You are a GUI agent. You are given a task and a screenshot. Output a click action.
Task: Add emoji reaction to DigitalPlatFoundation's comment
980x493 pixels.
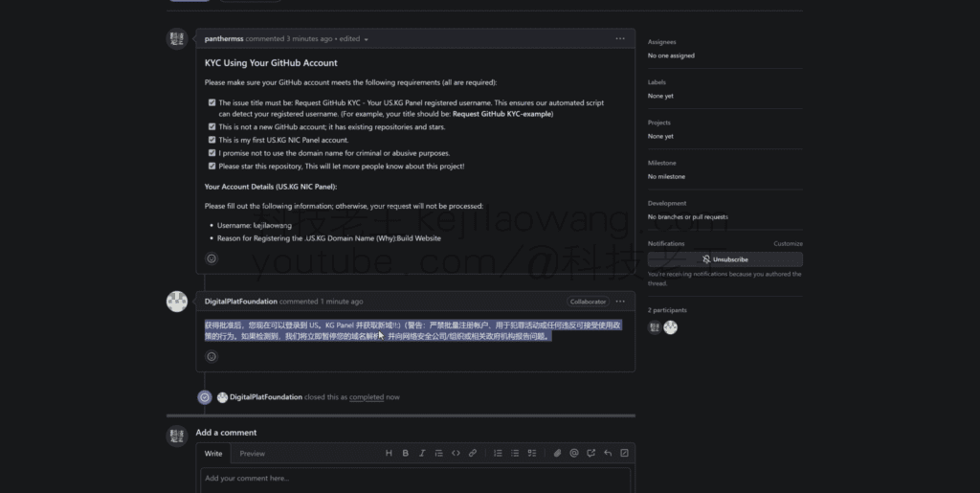tap(212, 356)
